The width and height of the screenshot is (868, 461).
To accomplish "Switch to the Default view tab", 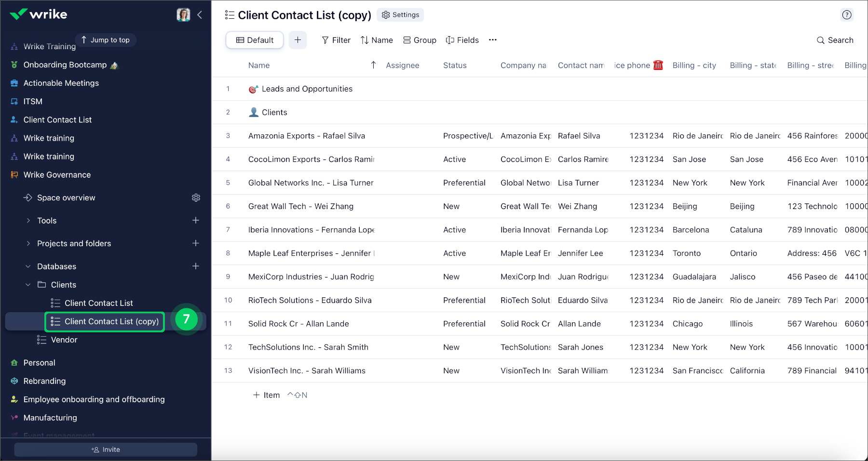I will (254, 40).
